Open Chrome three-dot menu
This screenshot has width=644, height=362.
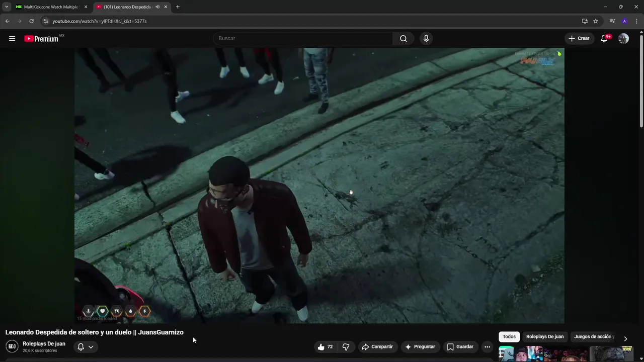(636, 21)
